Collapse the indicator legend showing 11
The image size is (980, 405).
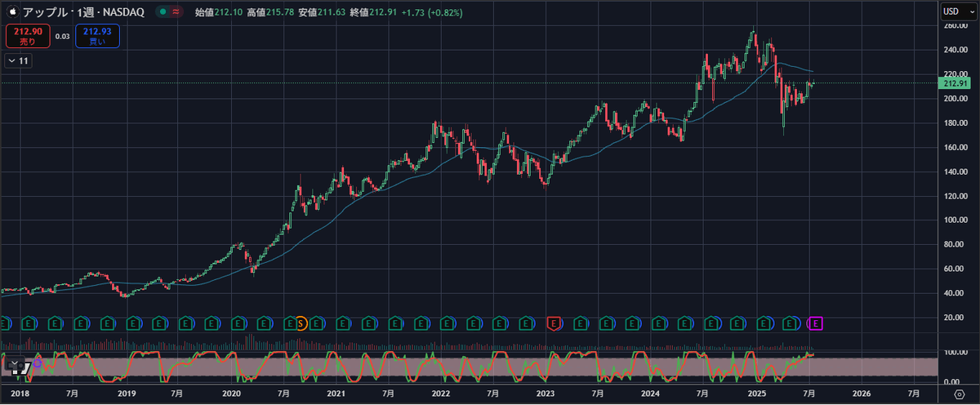(17, 60)
